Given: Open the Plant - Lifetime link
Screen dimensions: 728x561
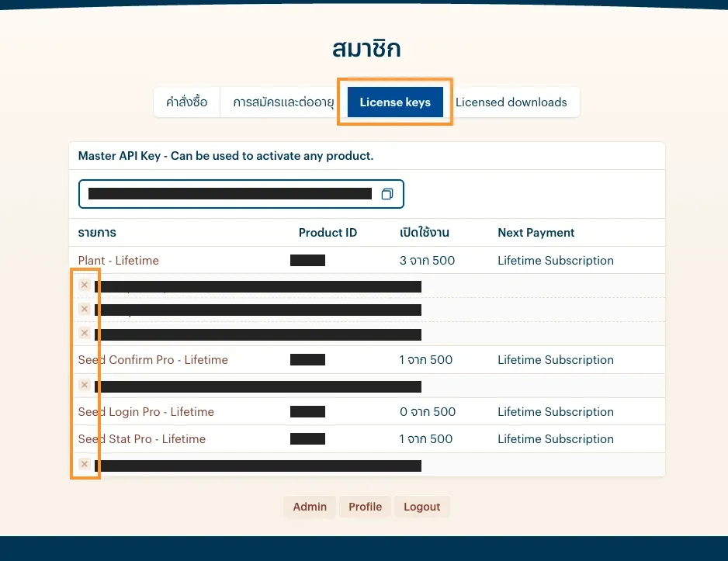Looking at the screenshot, I should click(119, 260).
